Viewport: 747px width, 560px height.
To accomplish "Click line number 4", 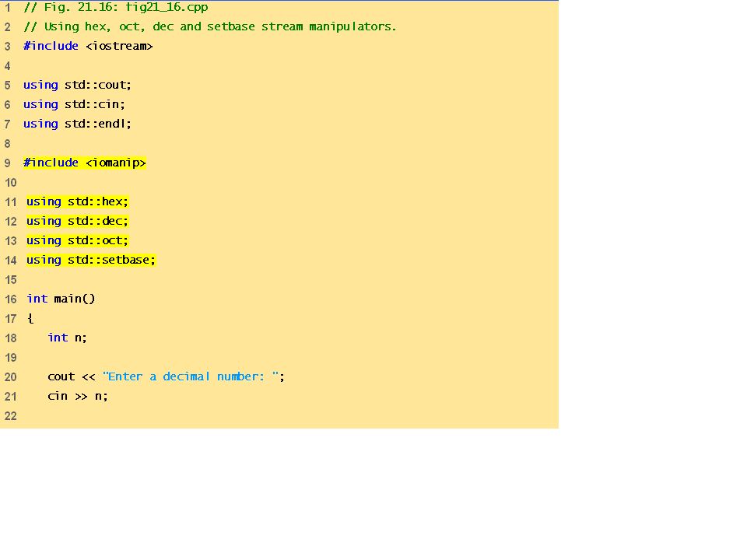I will tap(7, 66).
